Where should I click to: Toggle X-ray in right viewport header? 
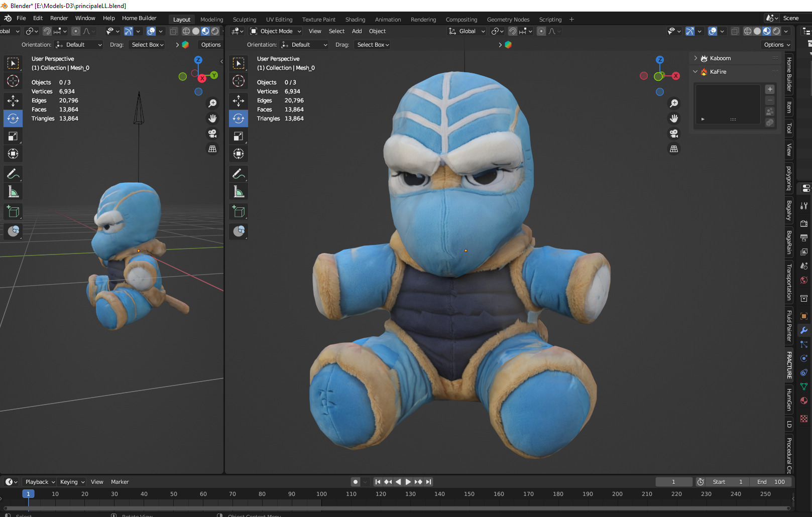click(735, 31)
